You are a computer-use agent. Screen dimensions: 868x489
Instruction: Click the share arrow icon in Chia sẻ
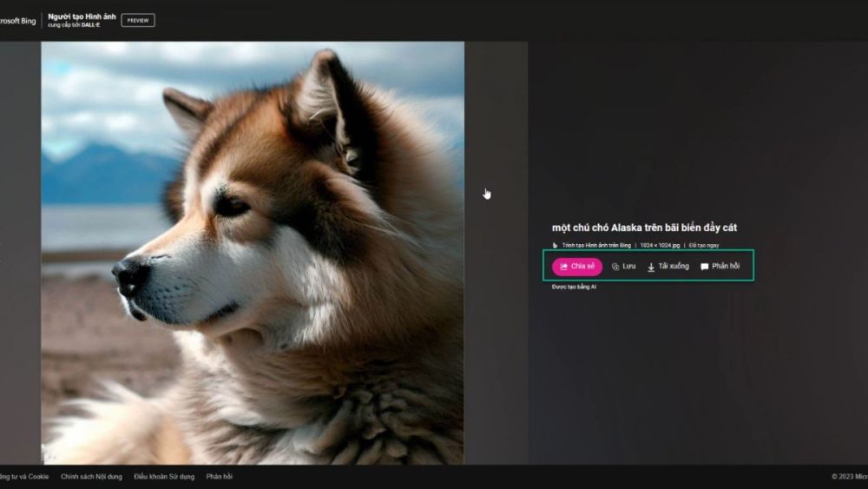[x=563, y=267]
